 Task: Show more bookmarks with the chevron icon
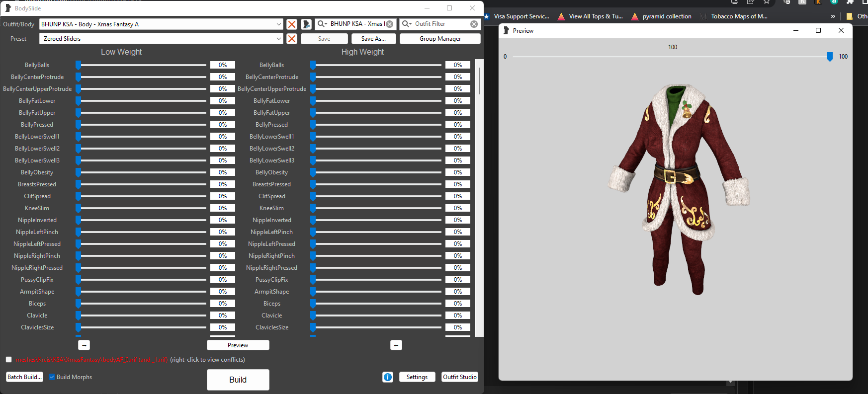pos(833,16)
